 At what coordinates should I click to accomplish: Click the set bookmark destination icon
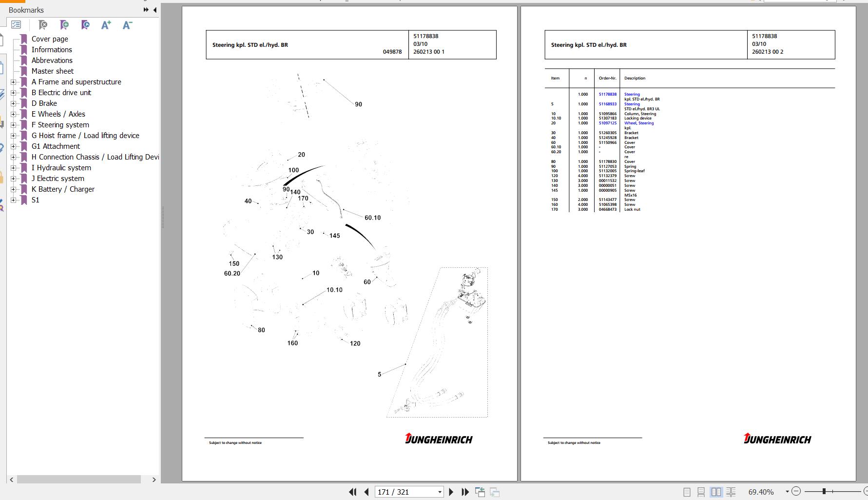(x=85, y=24)
